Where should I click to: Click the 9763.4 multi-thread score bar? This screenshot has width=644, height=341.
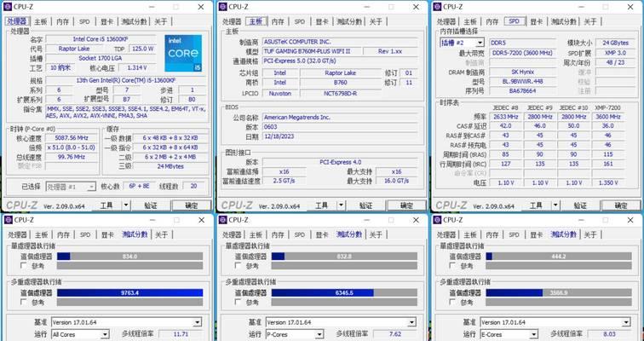click(x=129, y=293)
